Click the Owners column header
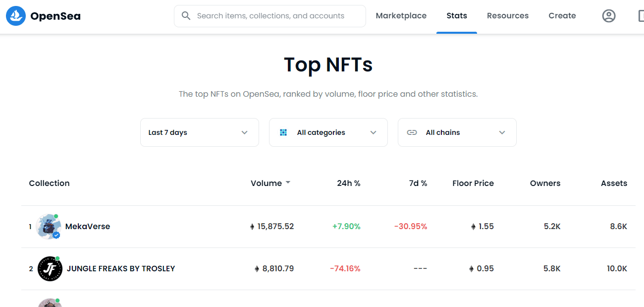This screenshot has height=307, width=644. [x=545, y=183]
